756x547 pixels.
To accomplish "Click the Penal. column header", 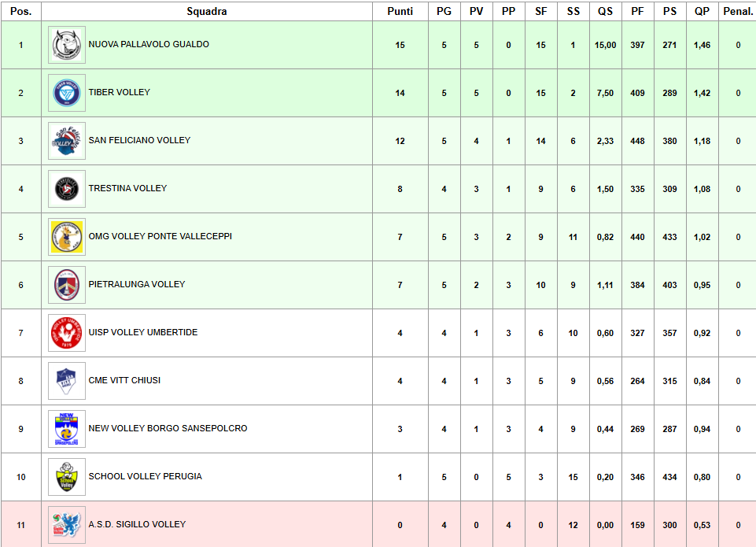I will (738, 11).
